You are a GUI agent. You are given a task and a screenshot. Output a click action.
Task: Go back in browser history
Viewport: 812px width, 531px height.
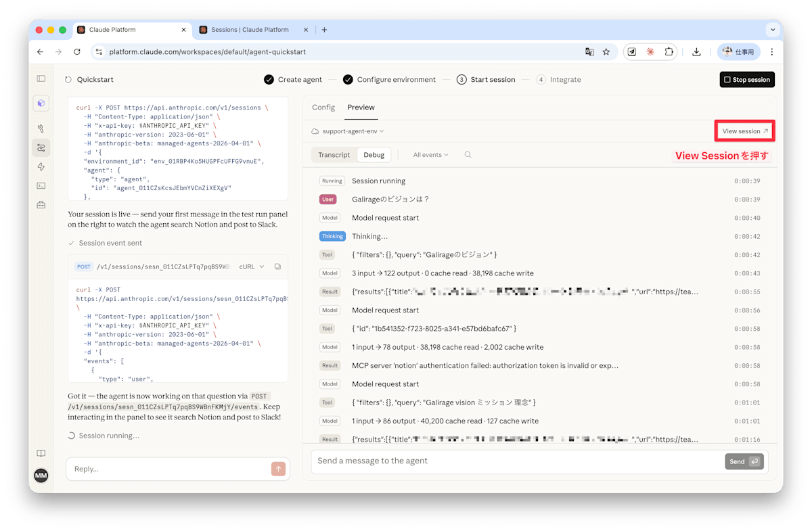(41, 51)
